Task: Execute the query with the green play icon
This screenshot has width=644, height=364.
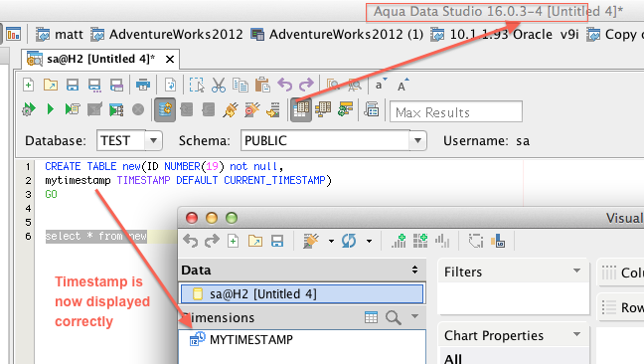Action: (50, 109)
